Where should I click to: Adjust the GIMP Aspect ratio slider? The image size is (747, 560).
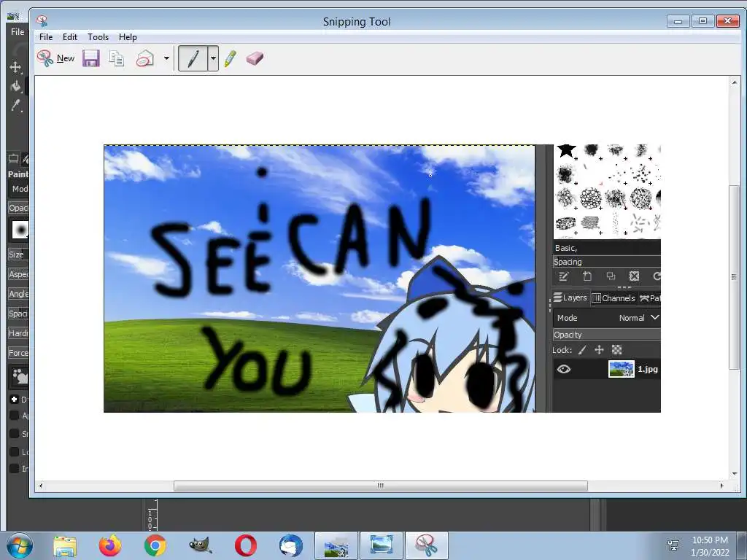[18, 274]
